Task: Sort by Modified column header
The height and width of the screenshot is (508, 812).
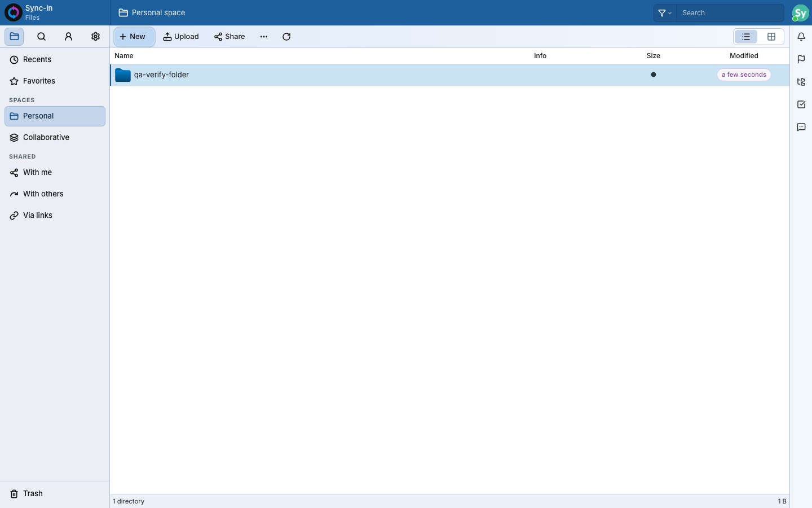Action: (x=744, y=56)
